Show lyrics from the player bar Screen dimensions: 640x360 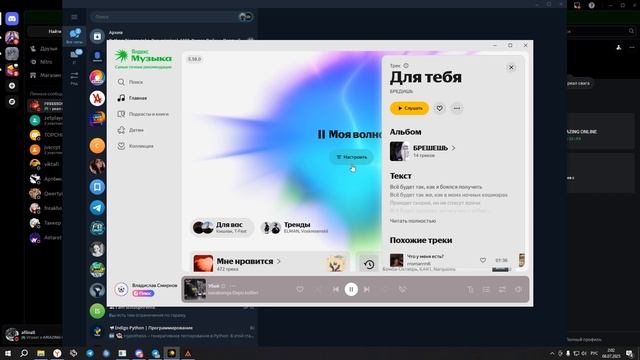point(470,289)
